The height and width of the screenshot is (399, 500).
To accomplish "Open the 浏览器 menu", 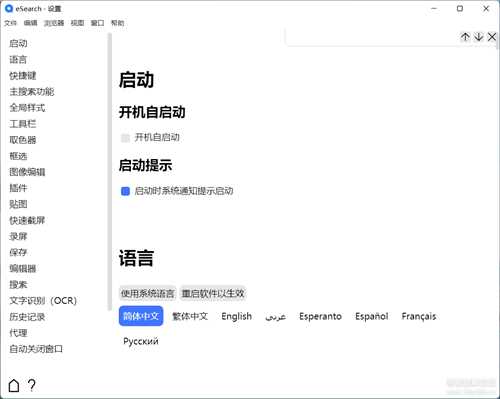I will (x=54, y=23).
